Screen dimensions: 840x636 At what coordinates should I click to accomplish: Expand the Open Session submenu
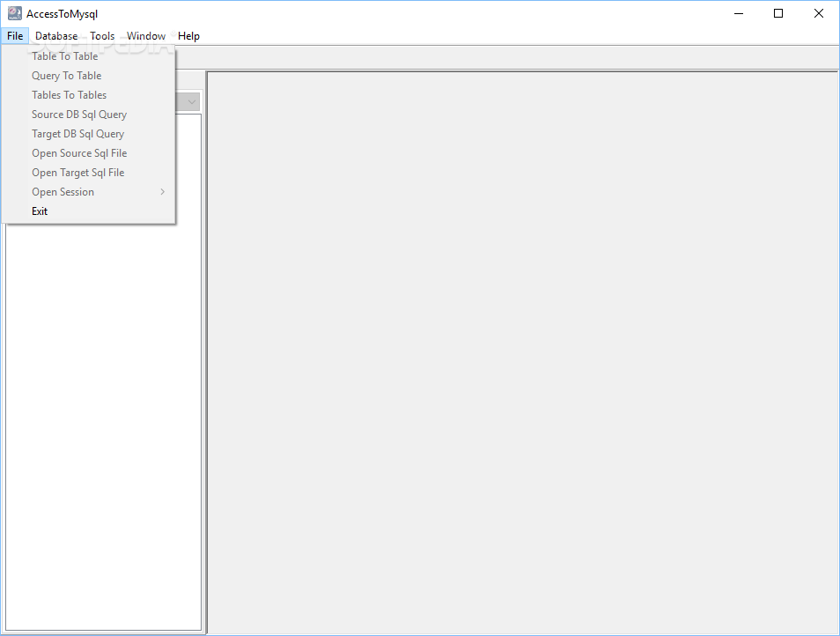pos(88,192)
